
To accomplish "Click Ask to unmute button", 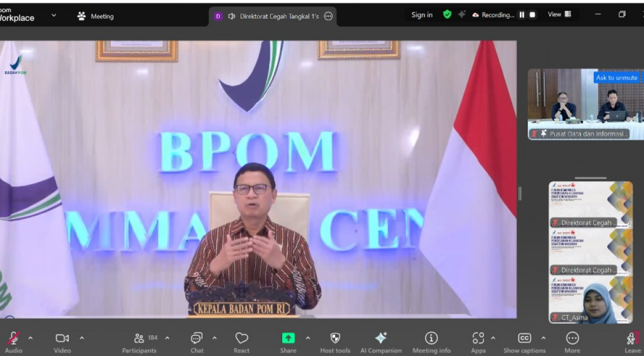I will pyautogui.click(x=617, y=77).
